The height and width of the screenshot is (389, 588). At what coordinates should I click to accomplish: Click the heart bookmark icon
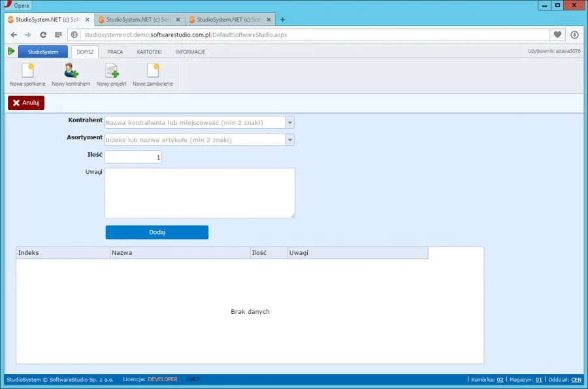[558, 35]
